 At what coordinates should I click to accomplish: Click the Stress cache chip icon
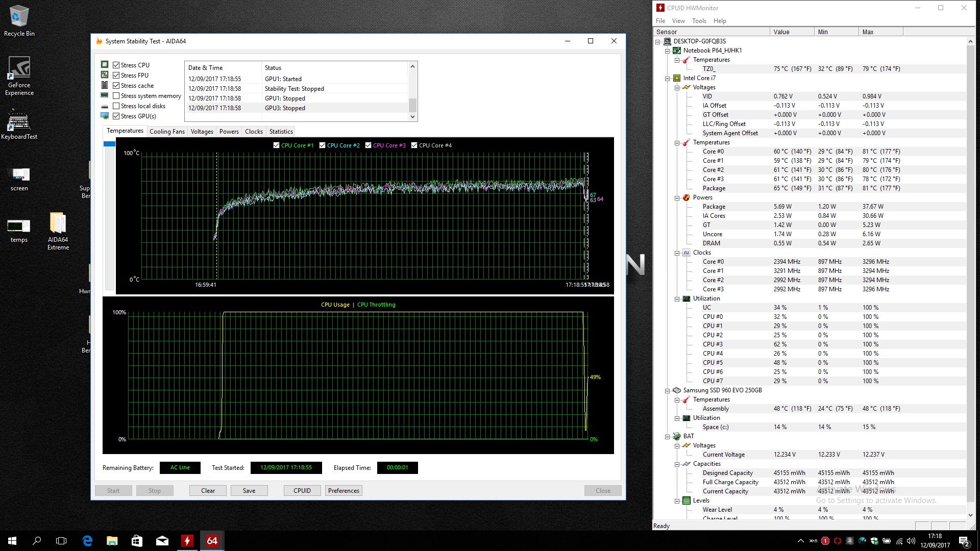[x=105, y=85]
